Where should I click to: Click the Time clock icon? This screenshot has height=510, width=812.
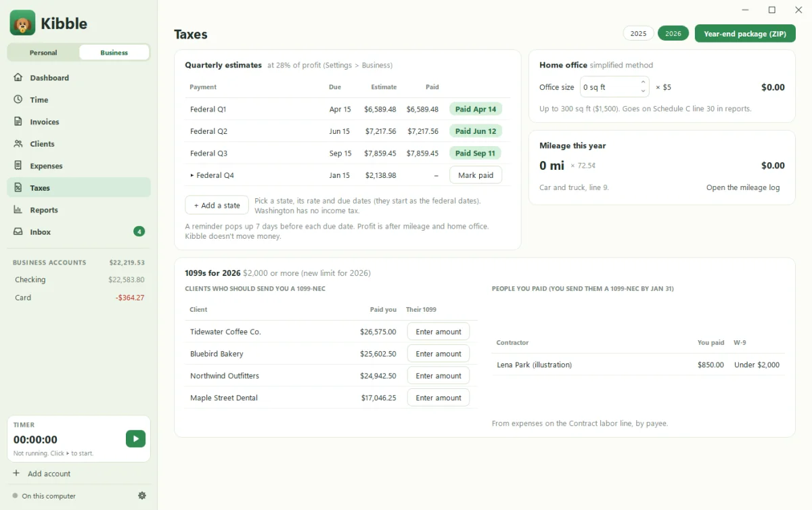(x=18, y=99)
